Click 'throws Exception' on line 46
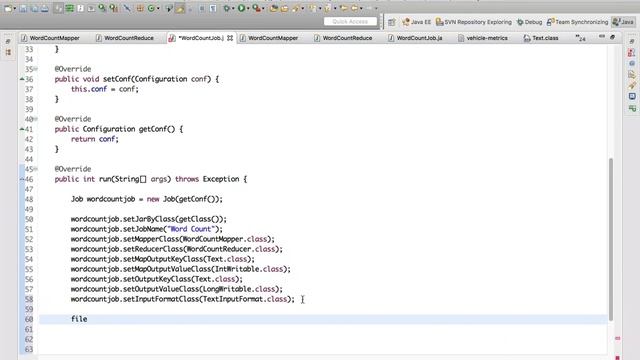Viewport: 640px width, 360px height. click(x=207, y=179)
